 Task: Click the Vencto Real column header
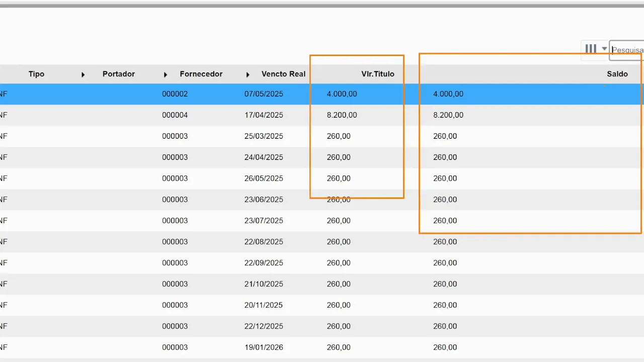coord(283,74)
